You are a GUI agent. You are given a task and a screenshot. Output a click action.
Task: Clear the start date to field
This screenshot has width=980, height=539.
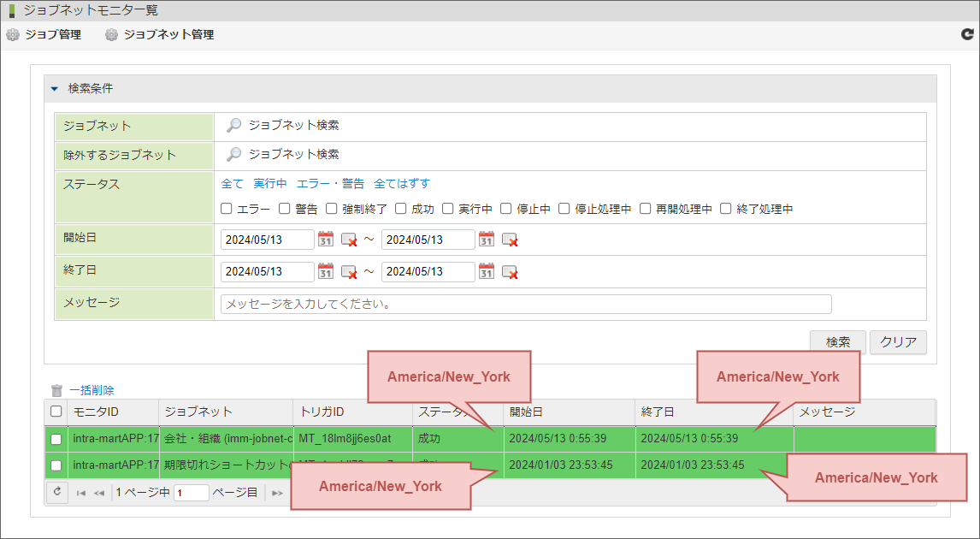pyautogui.click(x=510, y=240)
